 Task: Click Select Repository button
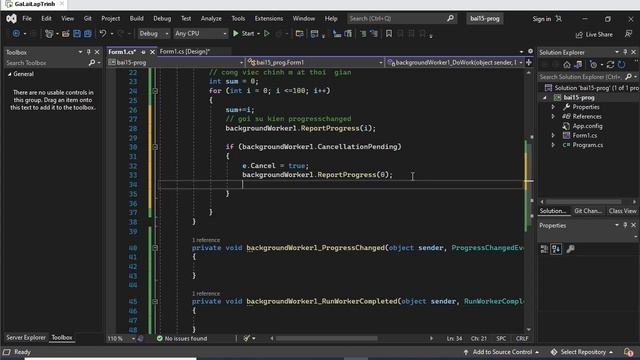[582, 352]
